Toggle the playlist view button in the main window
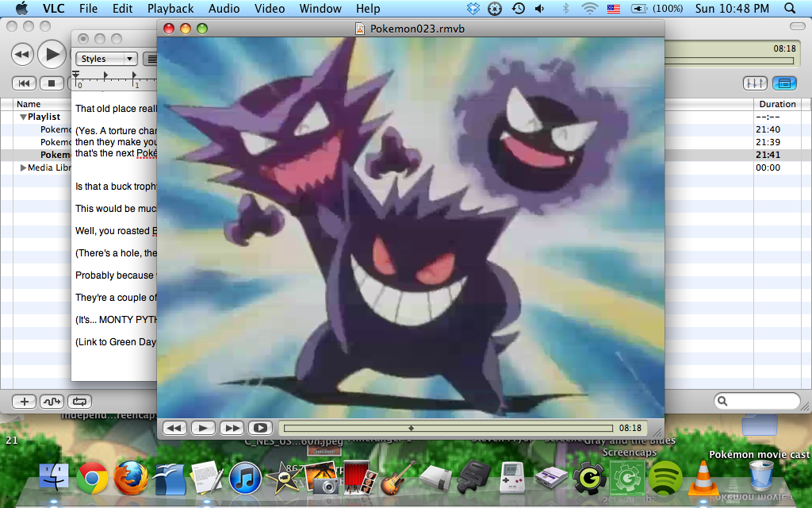This screenshot has height=508, width=812. coord(784,83)
